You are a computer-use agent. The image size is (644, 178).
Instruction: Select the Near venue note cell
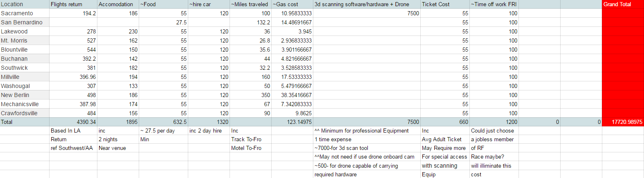(x=118, y=148)
